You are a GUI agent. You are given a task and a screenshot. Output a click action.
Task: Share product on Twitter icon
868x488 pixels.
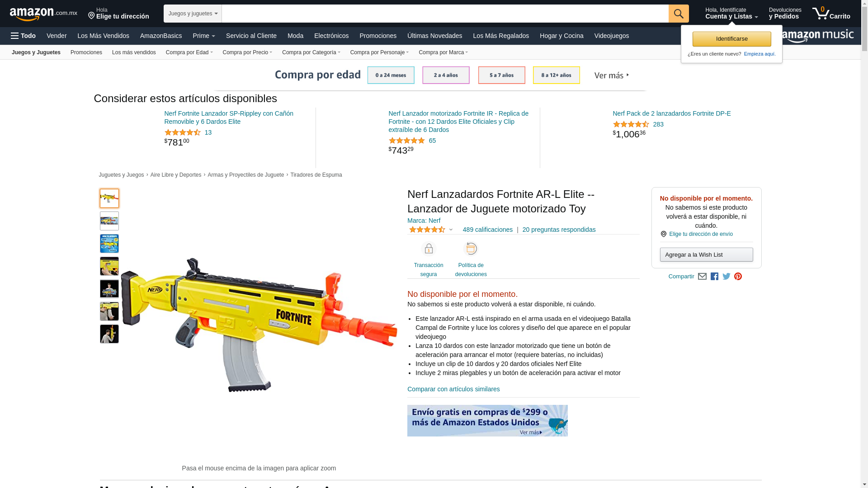(x=726, y=277)
